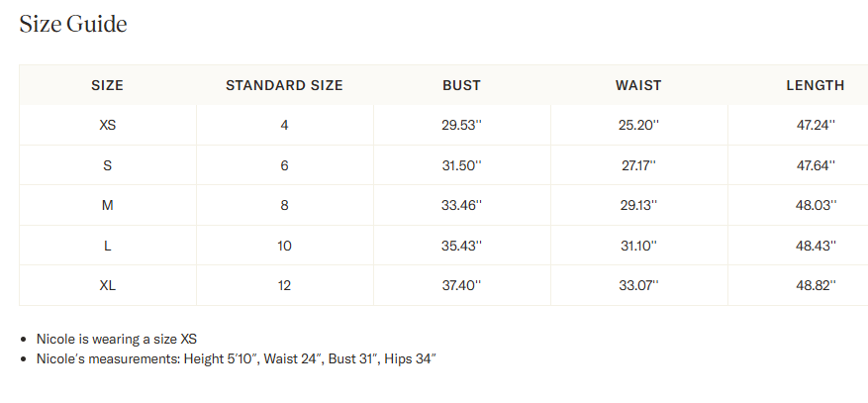868x403 pixels.
Task: Click the STANDARD SIZE column header
Action: pos(284,85)
